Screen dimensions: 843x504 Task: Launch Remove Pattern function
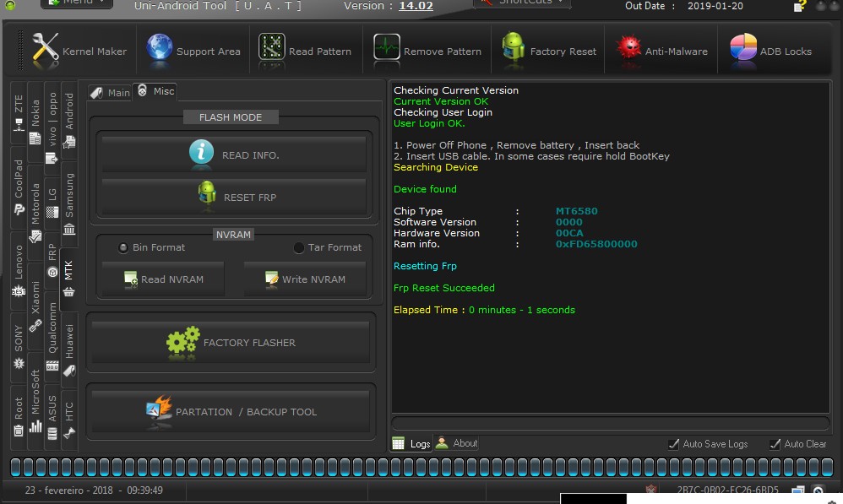coord(427,51)
